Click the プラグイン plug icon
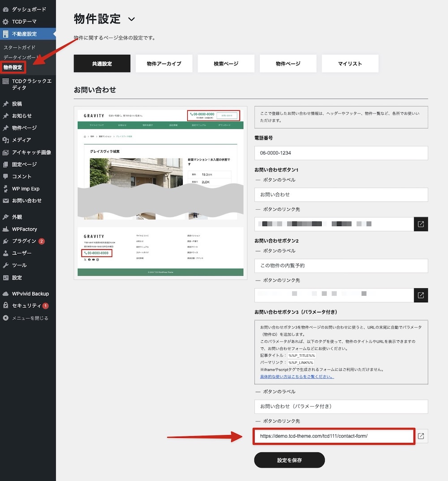Image resolution: width=448 pixels, height=481 pixels. [x=5, y=241]
